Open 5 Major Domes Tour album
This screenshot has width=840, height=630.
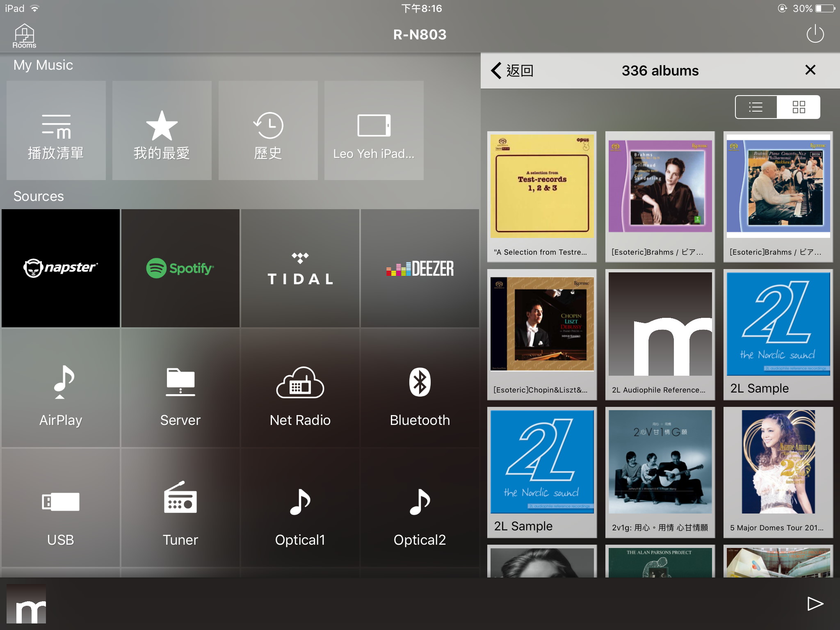(x=778, y=472)
